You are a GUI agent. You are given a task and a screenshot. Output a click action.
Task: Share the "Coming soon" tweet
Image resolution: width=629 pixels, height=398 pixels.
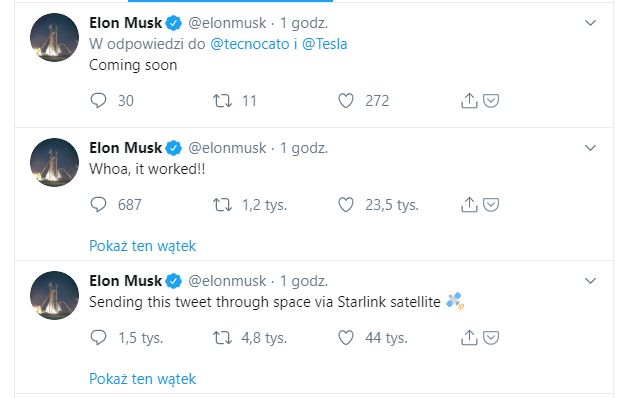click(x=469, y=100)
